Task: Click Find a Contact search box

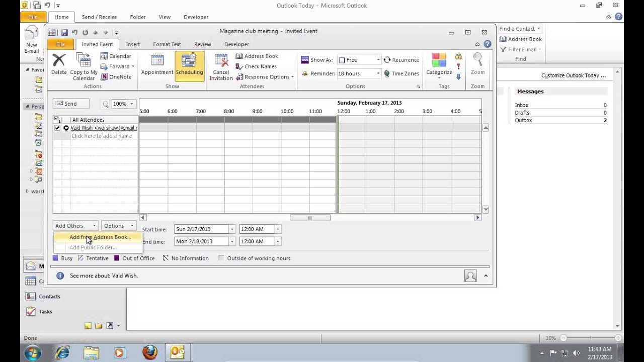Action: point(520,29)
